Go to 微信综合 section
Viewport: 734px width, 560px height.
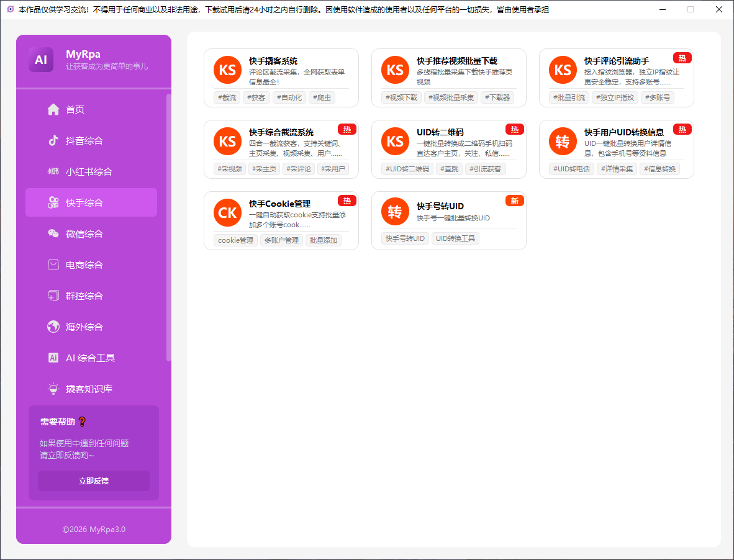point(91,233)
